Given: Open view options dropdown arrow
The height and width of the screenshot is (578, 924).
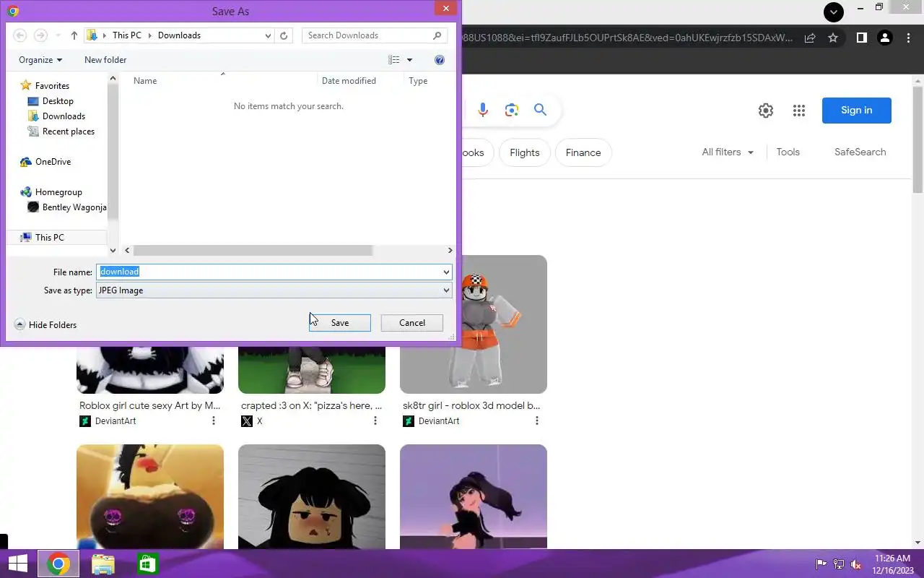Looking at the screenshot, I should pyautogui.click(x=409, y=60).
